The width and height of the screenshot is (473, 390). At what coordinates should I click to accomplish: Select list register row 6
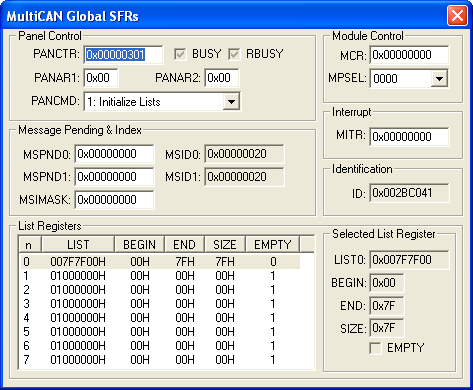click(160, 346)
